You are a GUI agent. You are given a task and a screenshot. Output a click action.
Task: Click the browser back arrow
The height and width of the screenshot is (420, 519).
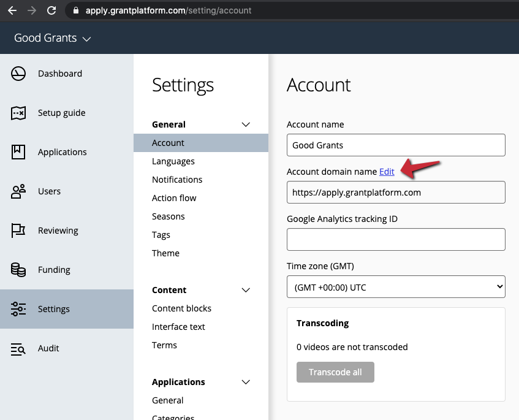click(x=12, y=10)
